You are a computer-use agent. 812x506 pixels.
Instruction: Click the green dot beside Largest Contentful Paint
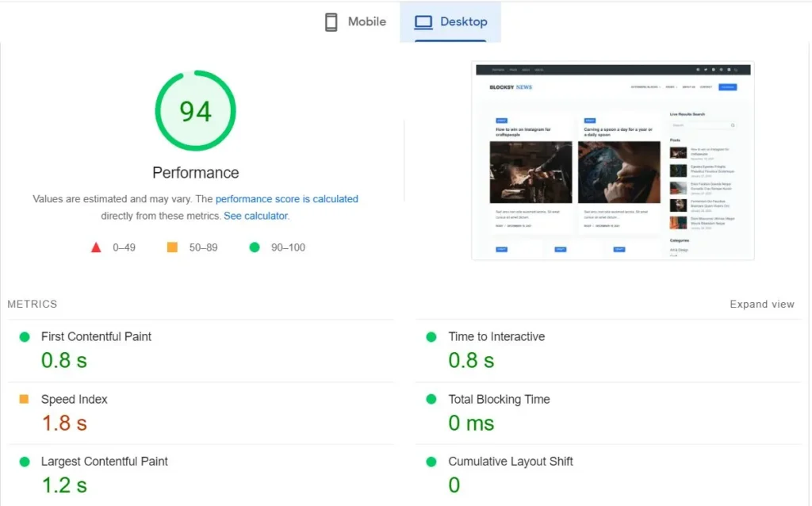click(x=25, y=462)
